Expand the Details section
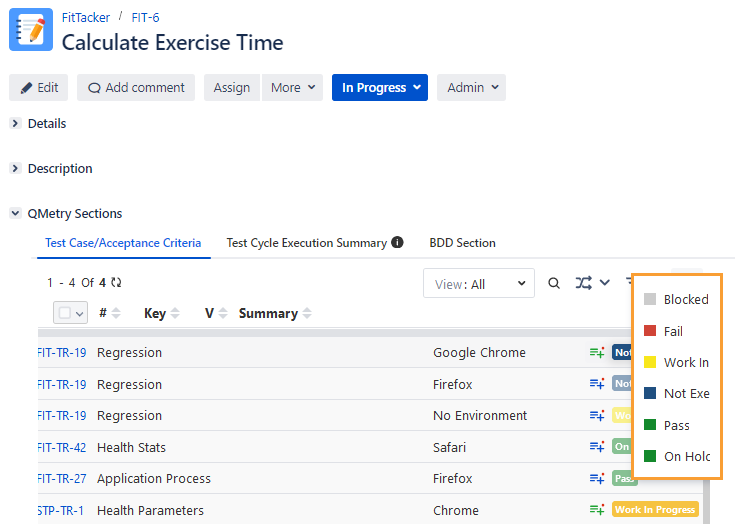 (x=15, y=123)
